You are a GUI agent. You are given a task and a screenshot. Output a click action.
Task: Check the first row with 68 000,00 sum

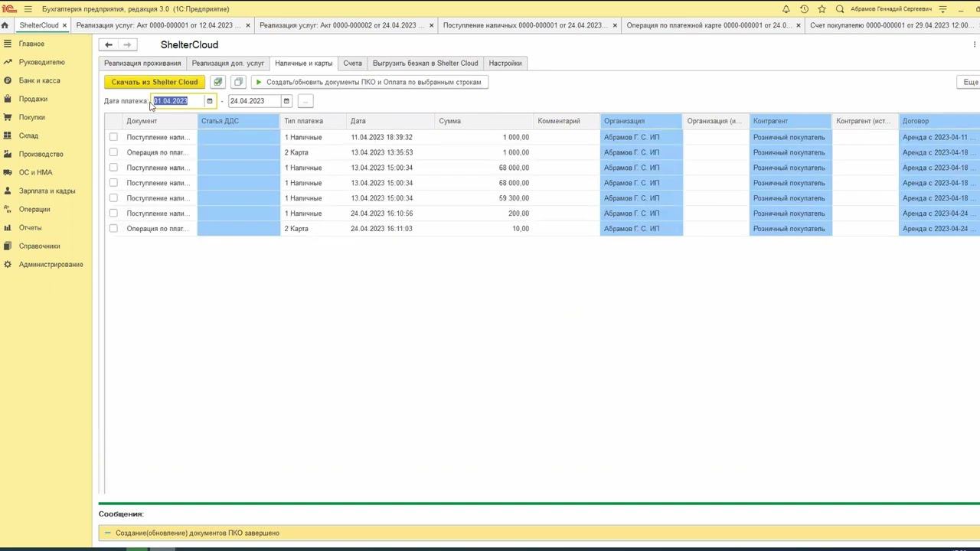pyautogui.click(x=113, y=168)
